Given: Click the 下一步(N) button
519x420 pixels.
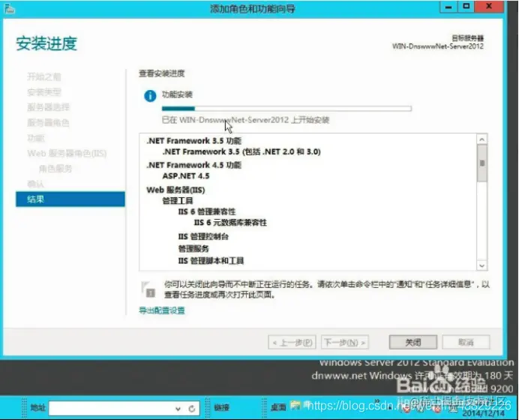Looking at the screenshot, I should 345,342.
